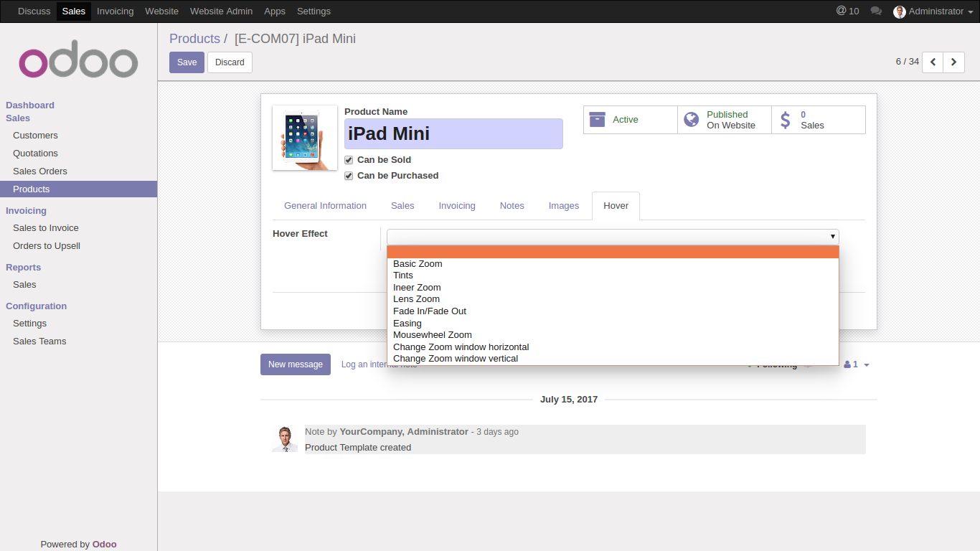980x551 pixels.
Task: Open the conversations chat bubble icon
Action: pyautogui.click(x=876, y=11)
